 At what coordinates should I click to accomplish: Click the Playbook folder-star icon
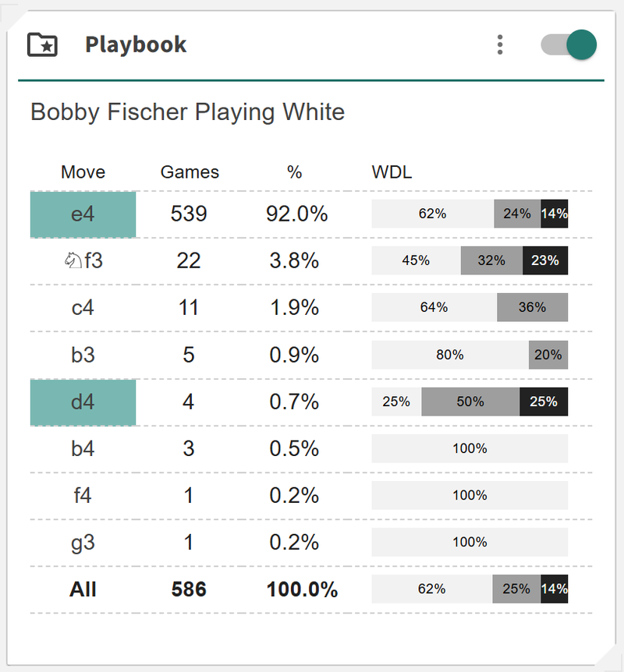tap(43, 44)
